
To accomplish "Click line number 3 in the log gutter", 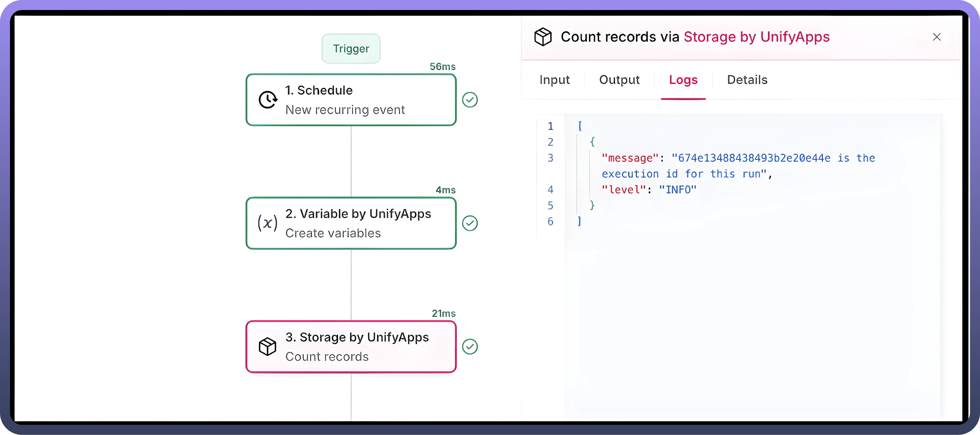I will coord(550,158).
